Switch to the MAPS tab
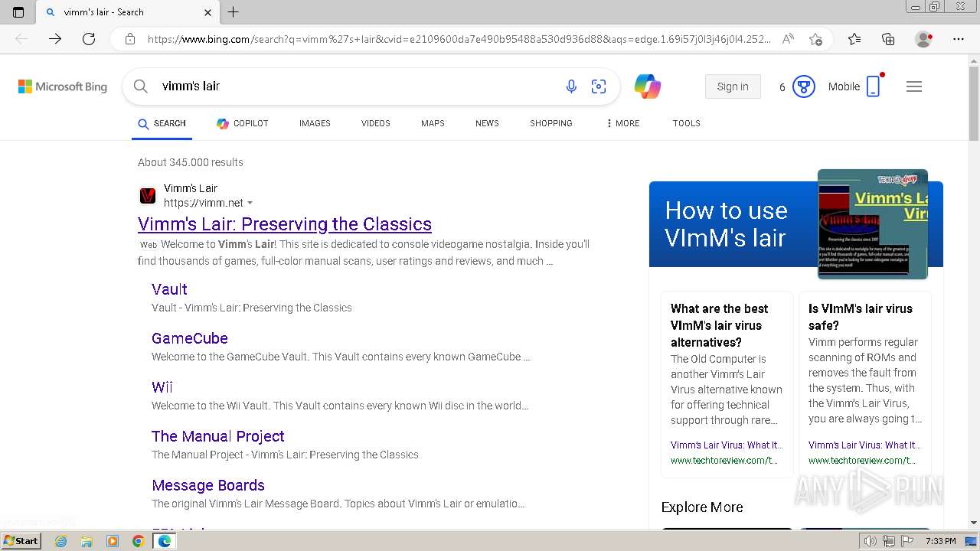The height and width of the screenshot is (551, 980). (433, 123)
